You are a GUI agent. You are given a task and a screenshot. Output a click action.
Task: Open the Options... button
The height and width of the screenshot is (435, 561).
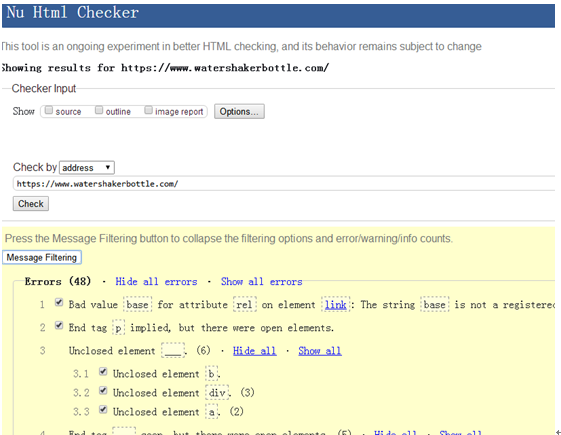click(x=239, y=111)
